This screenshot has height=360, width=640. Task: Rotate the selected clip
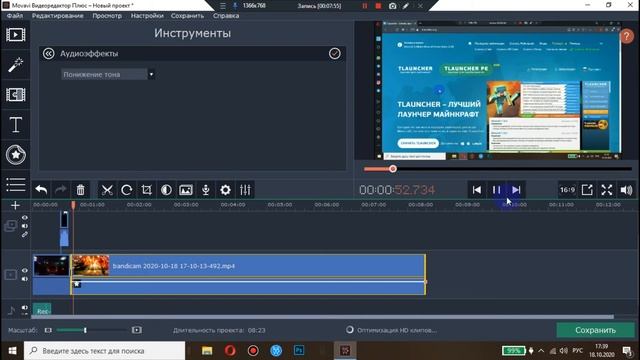tap(127, 190)
